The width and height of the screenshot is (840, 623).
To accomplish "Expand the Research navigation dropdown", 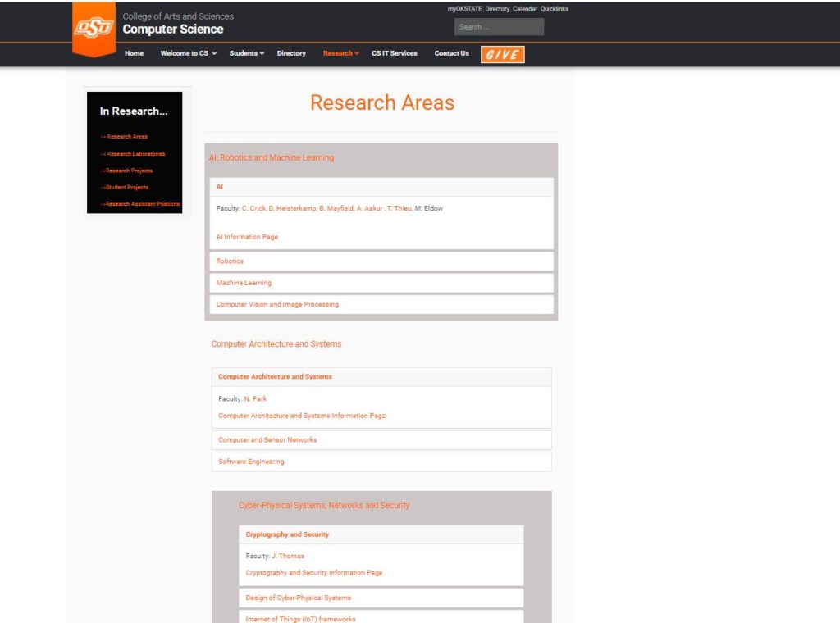I will click(340, 53).
